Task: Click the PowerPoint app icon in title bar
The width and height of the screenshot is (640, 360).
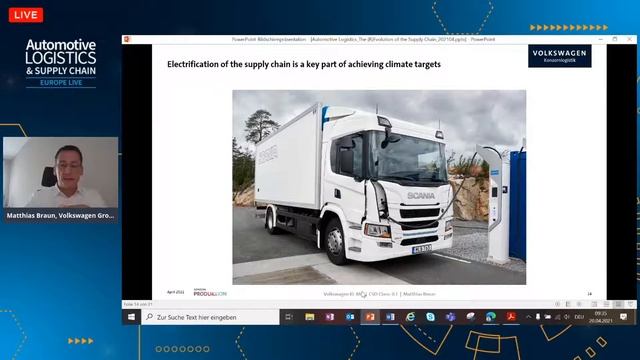Action: [x=127, y=39]
